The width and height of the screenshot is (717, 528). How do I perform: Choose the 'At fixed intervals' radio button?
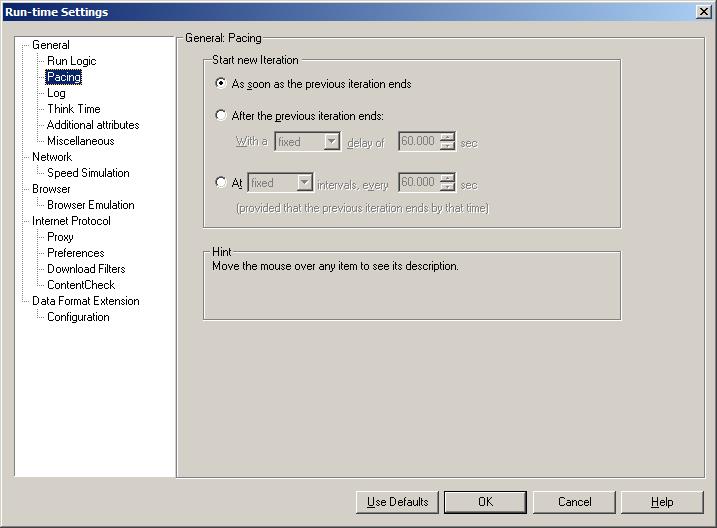222,182
